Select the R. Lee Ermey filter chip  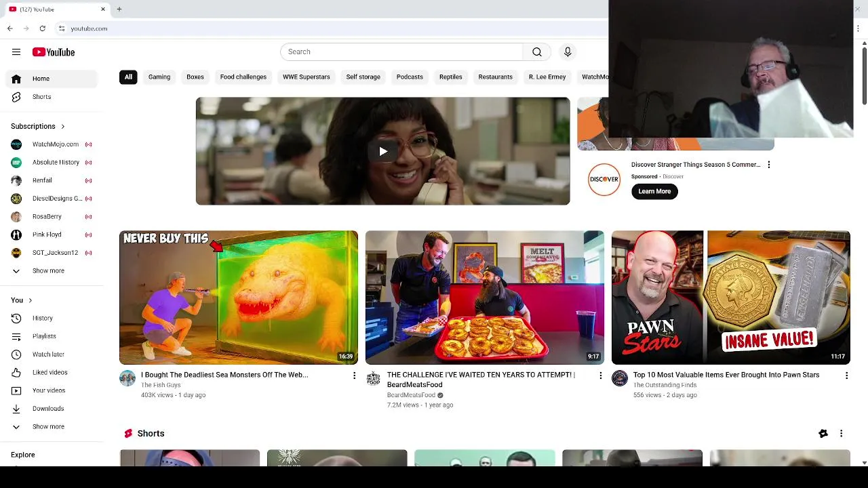click(547, 77)
